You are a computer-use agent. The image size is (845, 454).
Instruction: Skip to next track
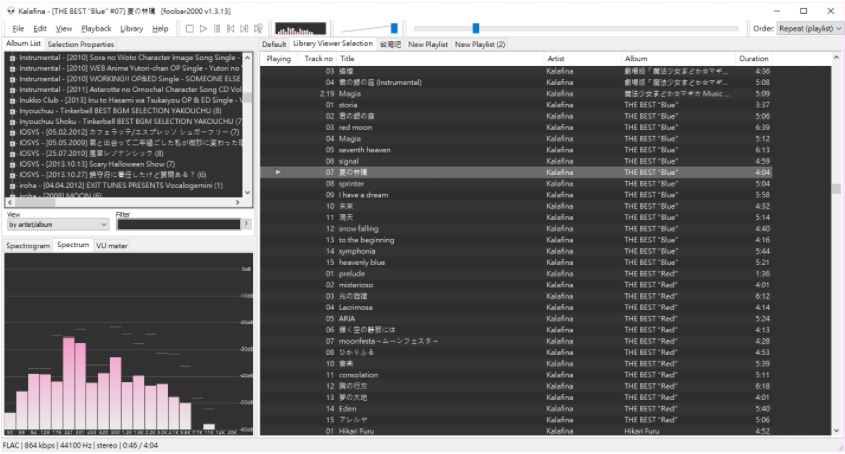coord(244,29)
